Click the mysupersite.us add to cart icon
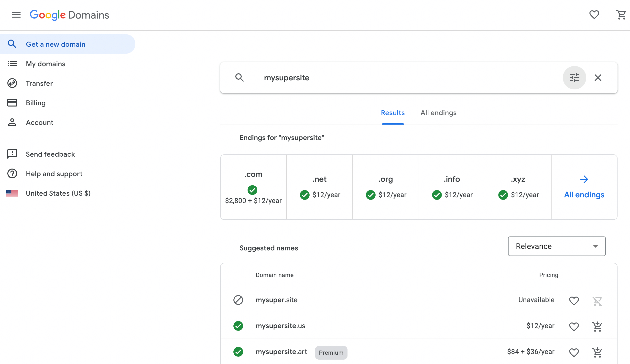Screen dimensions: 630x364 597,326
